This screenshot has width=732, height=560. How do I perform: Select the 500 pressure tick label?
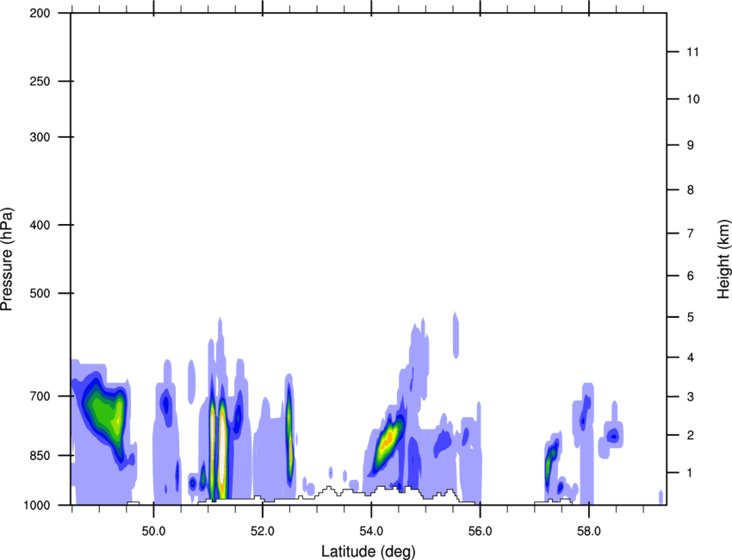pyautogui.click(x=40, y=293)
